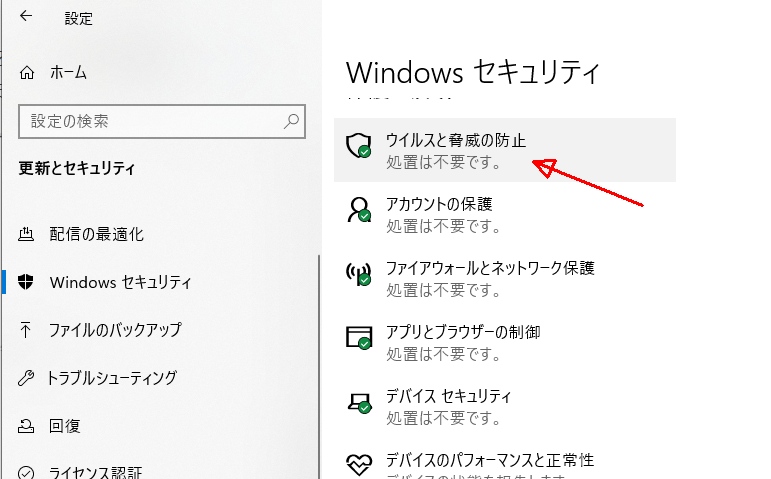This screenshot has width=771, height=479.
Task: Click the window icon for アプリとブラウザーの制御
Action: (x=358, y=336)
